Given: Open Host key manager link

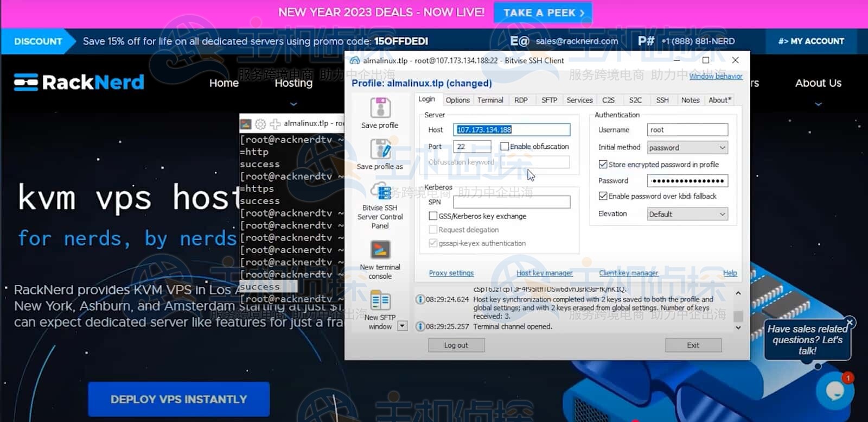Looking at the screenshot, I should 544,273.
